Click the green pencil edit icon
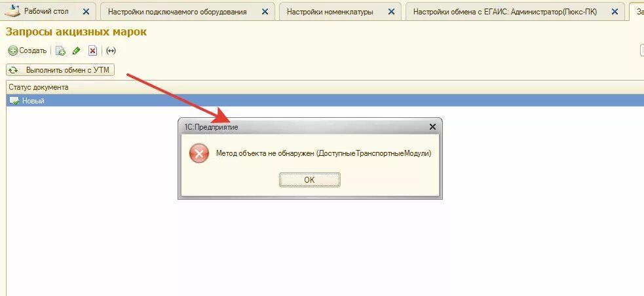This screenshot has width=644, height=296. pyautogui.click(x=77, y=51)
